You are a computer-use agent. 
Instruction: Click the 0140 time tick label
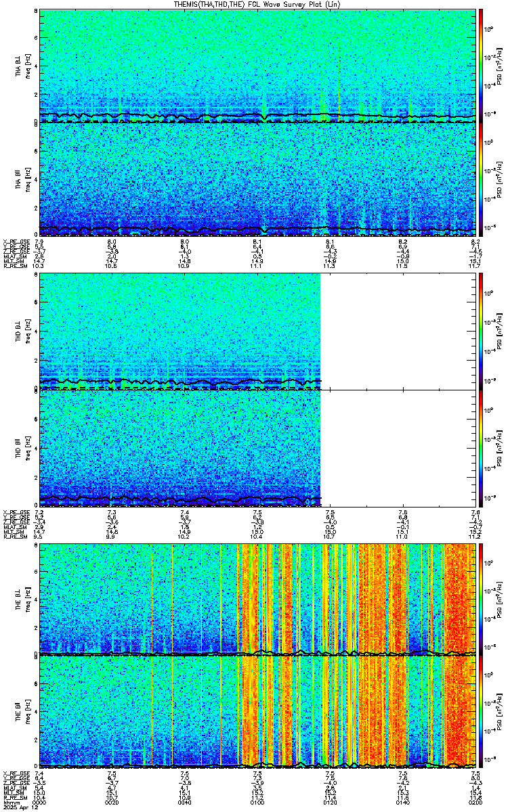(403, 804)
